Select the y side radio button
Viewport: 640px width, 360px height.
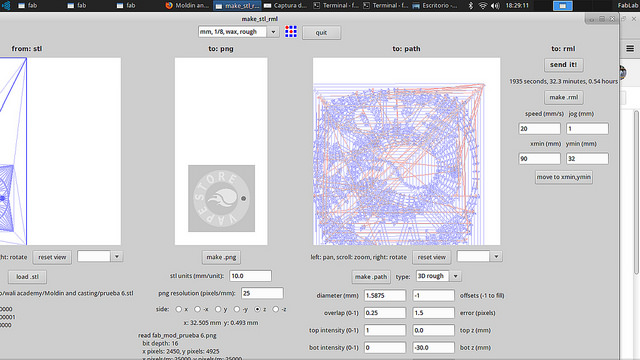pos(218,309)
